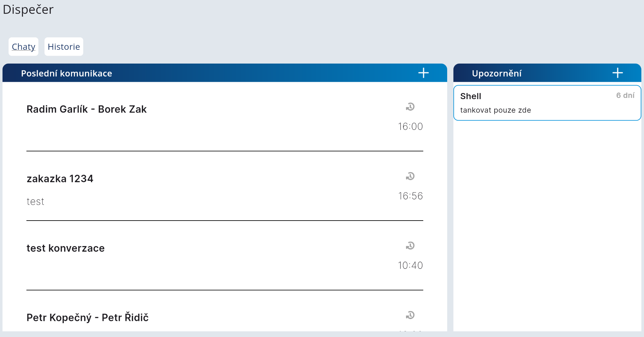
Task: Click the "6 dní" age label
Action: point(625,95)
